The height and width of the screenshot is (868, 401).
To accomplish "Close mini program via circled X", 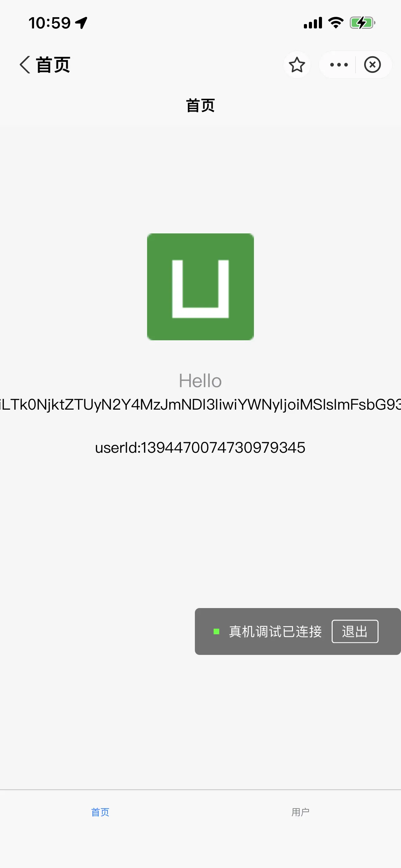I will coord(372,65).
